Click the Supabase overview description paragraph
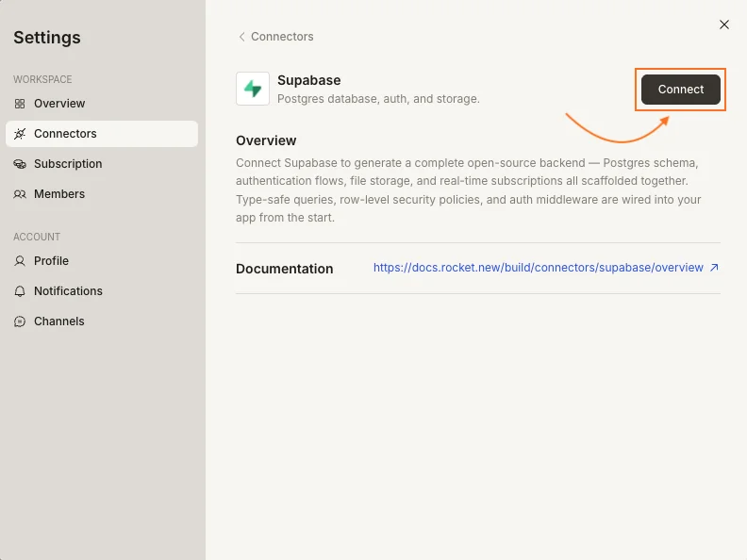This screenshot has width=747, height=560. (469, 190)
